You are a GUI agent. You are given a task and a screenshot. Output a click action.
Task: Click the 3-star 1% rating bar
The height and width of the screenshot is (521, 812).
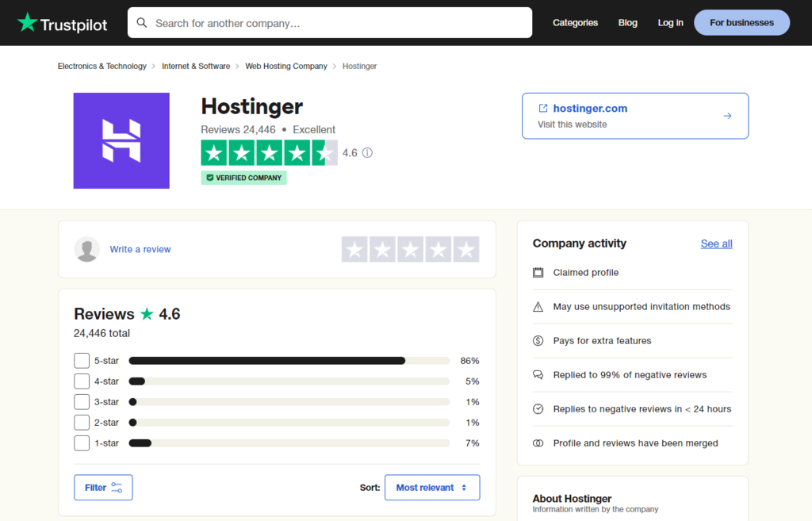(289, 402)
